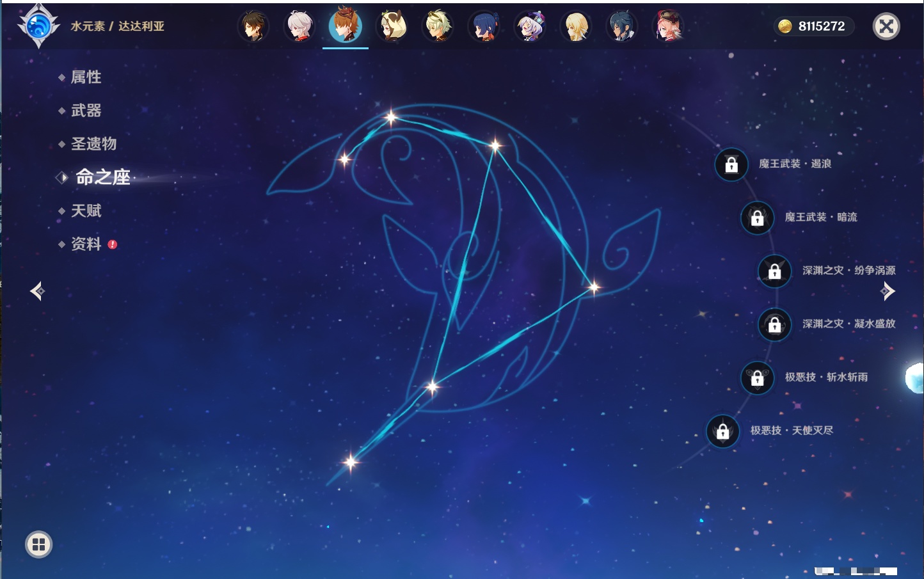Select Sayu's hooded avatar with ears
Viewport: 924px width, 579px height.
392,26
